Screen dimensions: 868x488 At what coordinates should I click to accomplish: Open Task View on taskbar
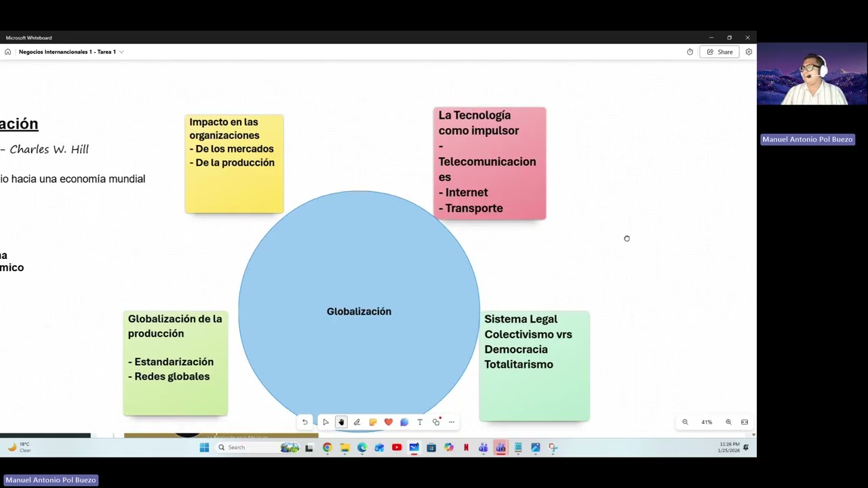tap(309, 447)
